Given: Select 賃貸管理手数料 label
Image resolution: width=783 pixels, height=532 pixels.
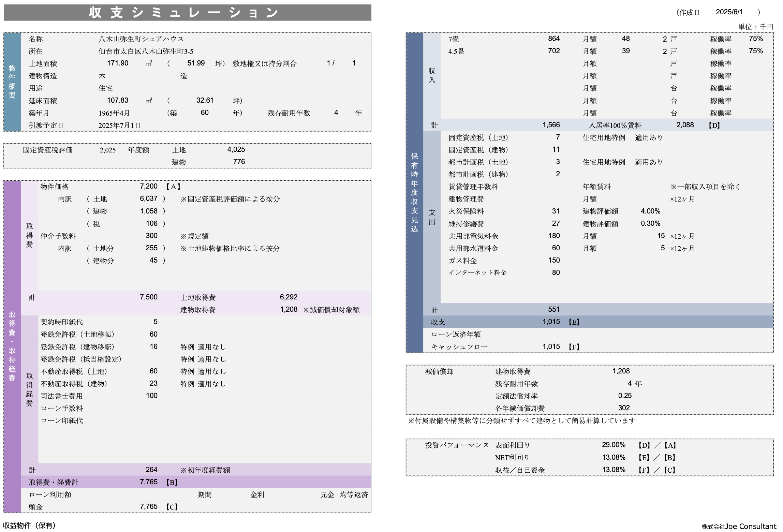Looking at the screenshot, I should coord(473,187).
